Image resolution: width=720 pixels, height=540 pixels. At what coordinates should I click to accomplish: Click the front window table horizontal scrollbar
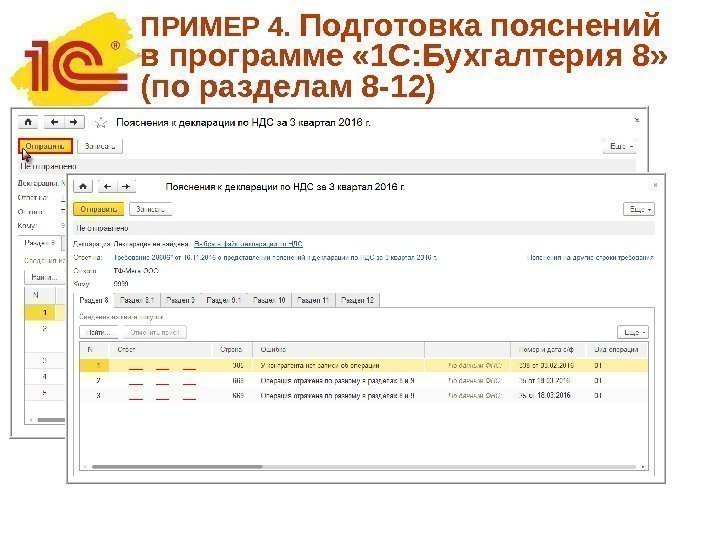pos(177,467)
